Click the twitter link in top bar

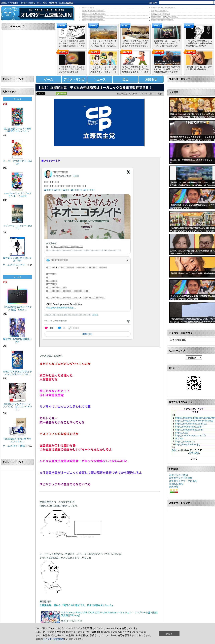coord(24,3)
